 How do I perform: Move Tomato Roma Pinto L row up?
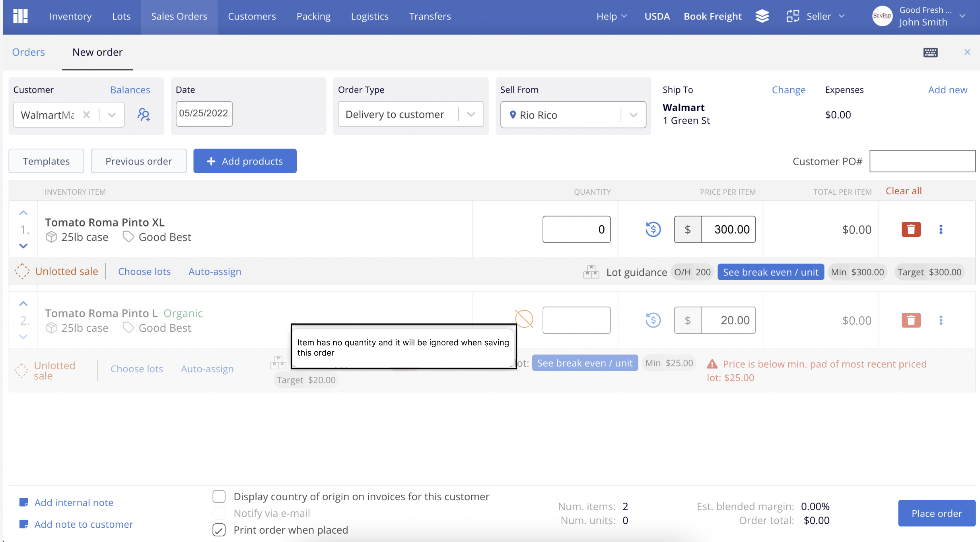tap(23, 304)
